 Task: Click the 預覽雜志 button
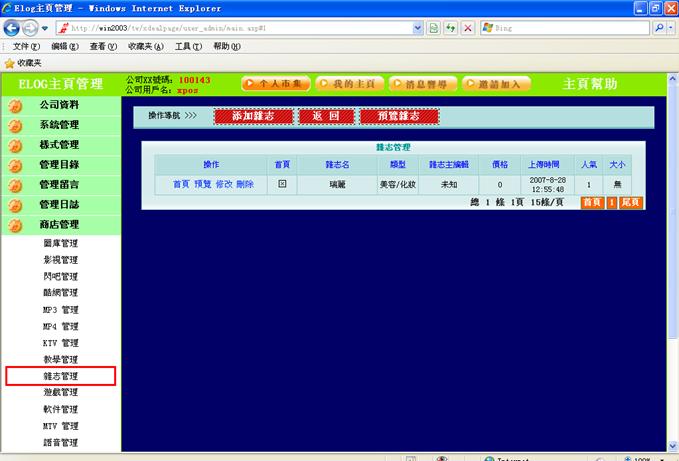[399, 117]
